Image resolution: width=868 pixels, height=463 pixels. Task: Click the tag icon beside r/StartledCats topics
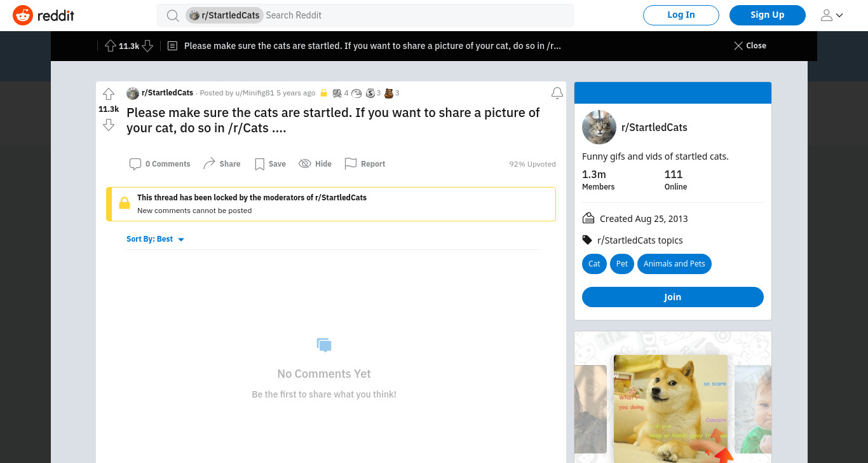[587, 240]
